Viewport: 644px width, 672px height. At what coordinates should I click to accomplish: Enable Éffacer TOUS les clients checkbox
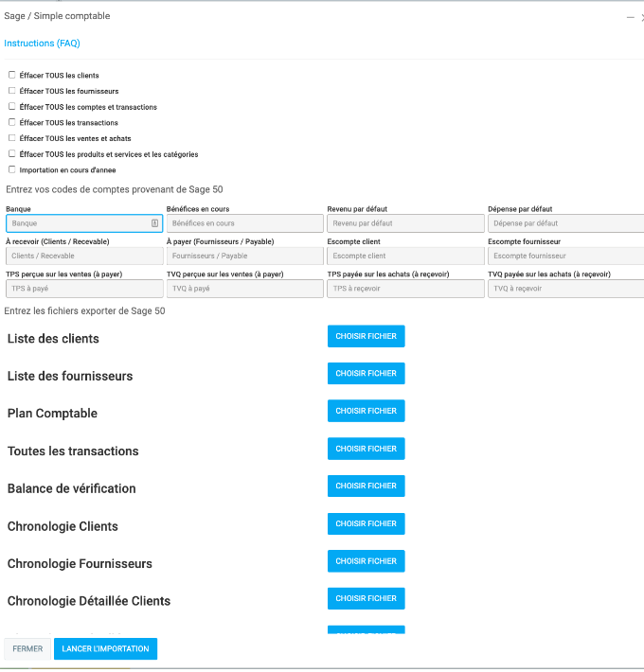pyautogui.click(x=12, y=75)
